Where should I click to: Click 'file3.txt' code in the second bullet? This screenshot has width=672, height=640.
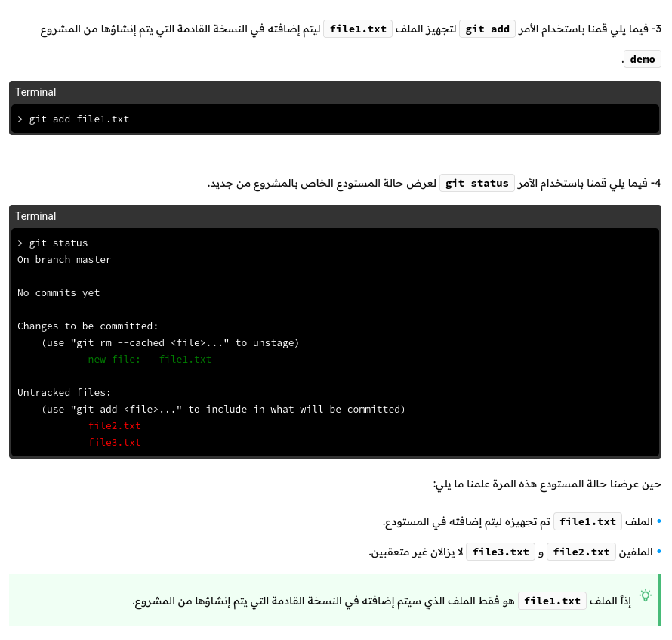(x=501, y=552)
